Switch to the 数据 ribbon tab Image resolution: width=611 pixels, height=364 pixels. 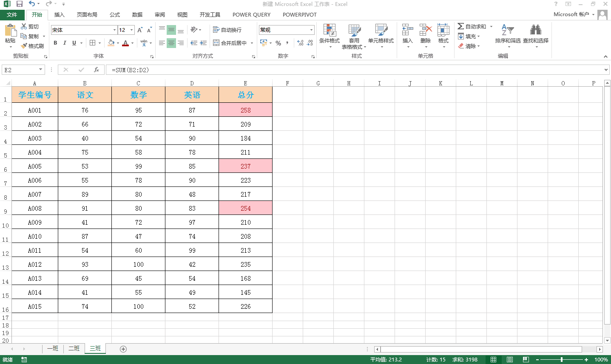click(x=137, y=15)
